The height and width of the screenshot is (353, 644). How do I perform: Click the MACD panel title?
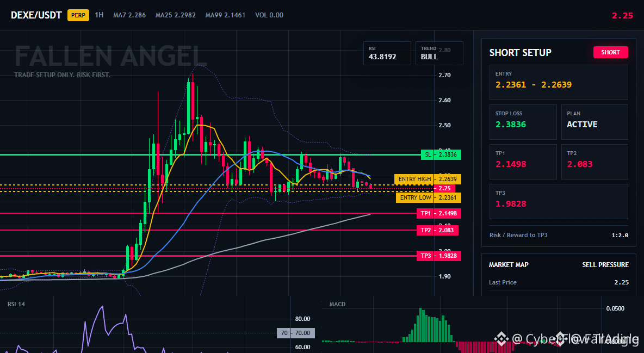pos(337,304)
